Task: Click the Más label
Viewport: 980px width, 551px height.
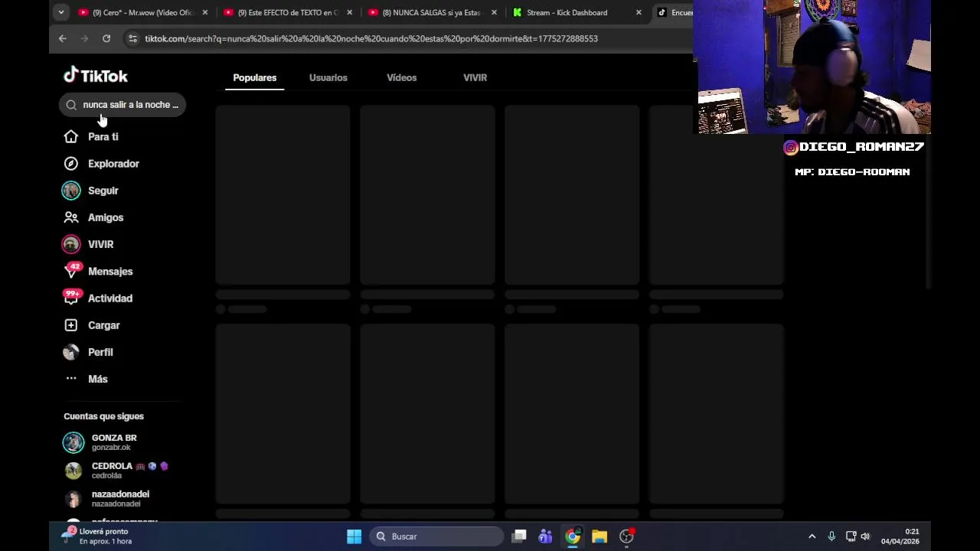Action: (98, 379)
